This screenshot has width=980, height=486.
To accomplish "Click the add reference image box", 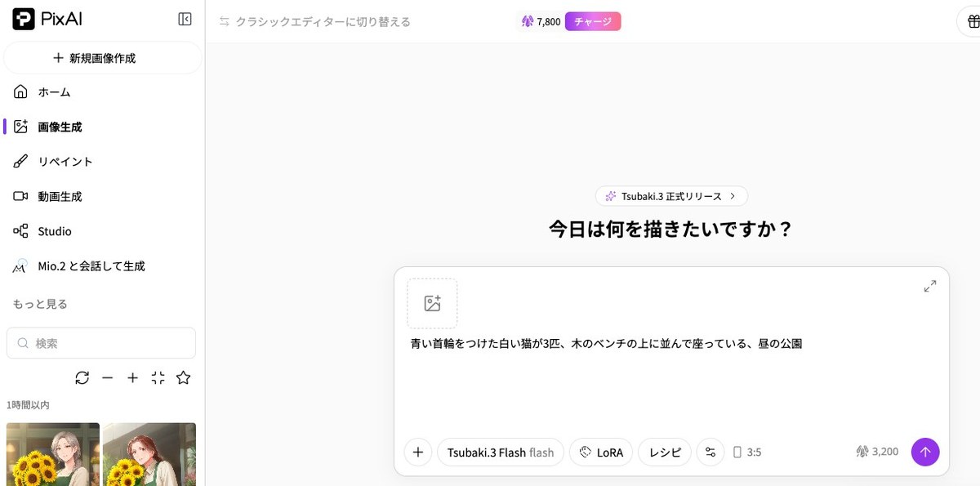I will 432,304.
